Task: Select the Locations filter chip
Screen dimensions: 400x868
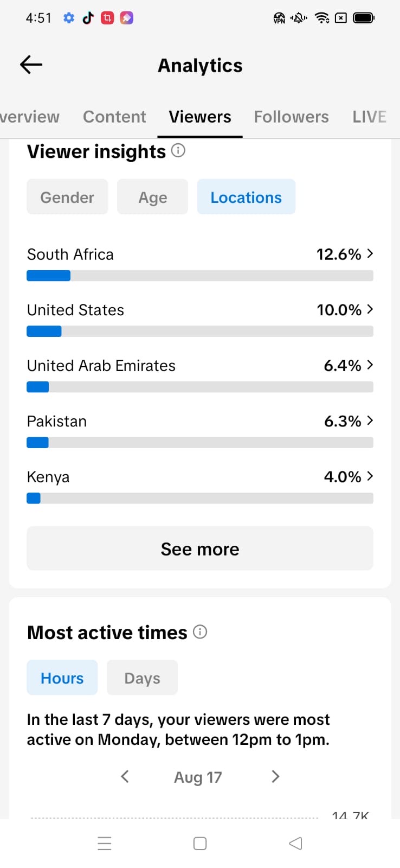Action: pos(246,197)
